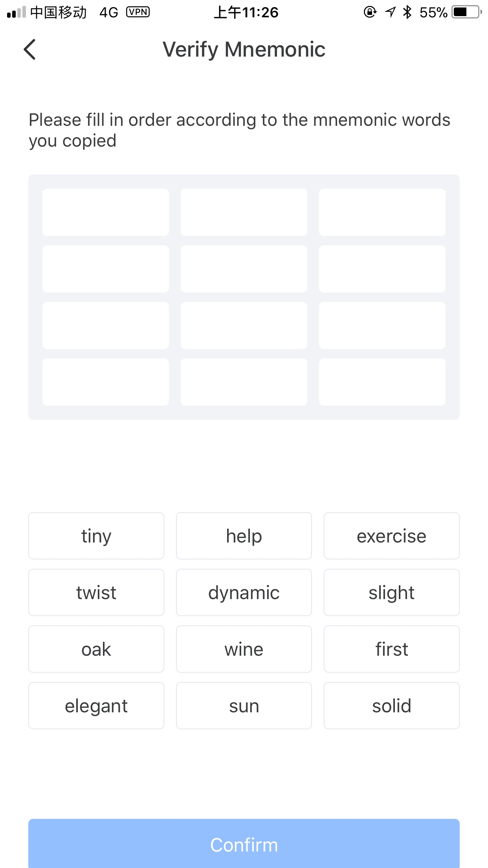Select the word 'tiny'
Image resolution: width=488 pixels, height=868 pixels.
click(x=96, y=536)
